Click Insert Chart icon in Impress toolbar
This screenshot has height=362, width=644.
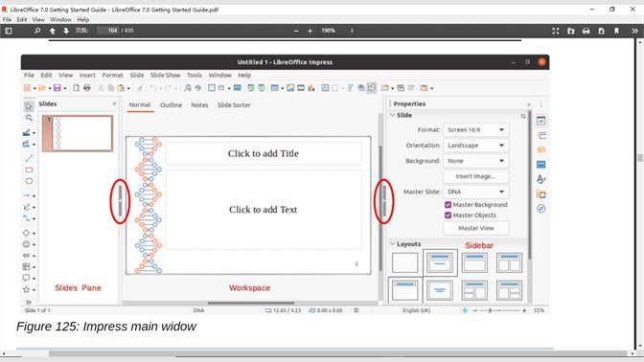311,88
